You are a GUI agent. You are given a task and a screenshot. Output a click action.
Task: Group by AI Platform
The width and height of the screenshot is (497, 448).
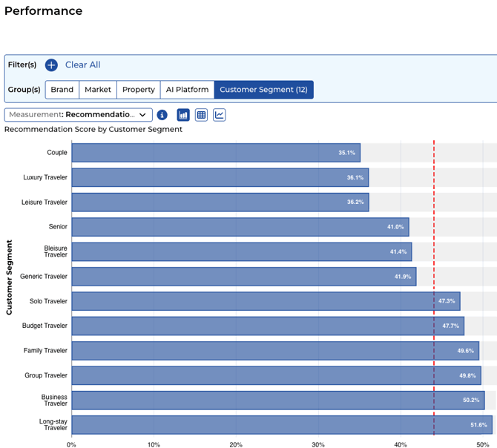188,90
